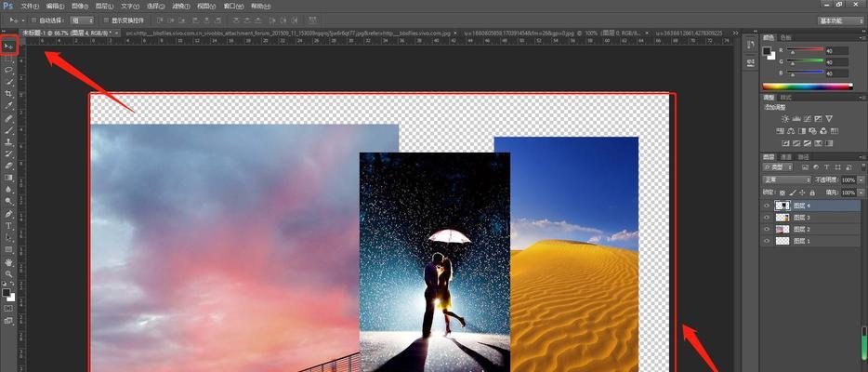Select the Path Selection tool
The image size is (868, 372).
8,237
